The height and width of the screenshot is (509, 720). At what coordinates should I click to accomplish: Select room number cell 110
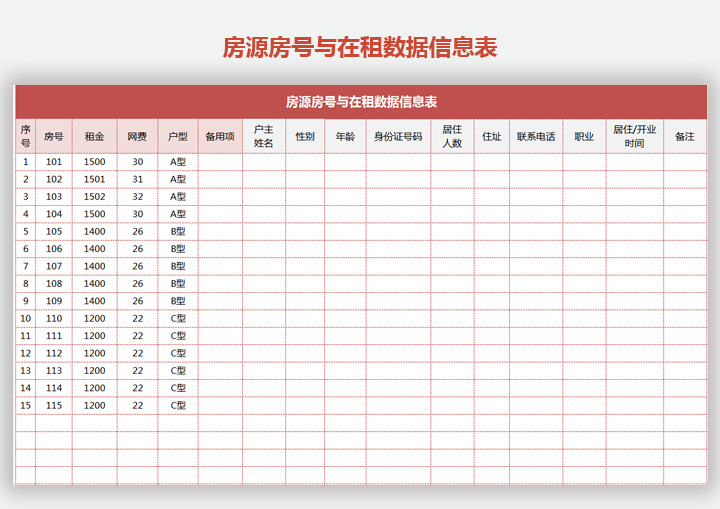point(54,318)
